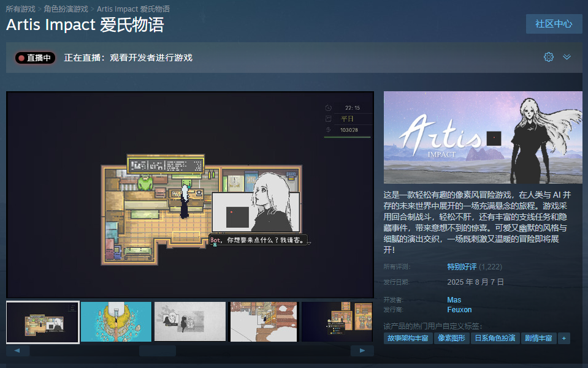The width and height of the screenshot is (588, 368).
Task: Select the snowy village screenshot thumbnail
Action: click(264, 322)
